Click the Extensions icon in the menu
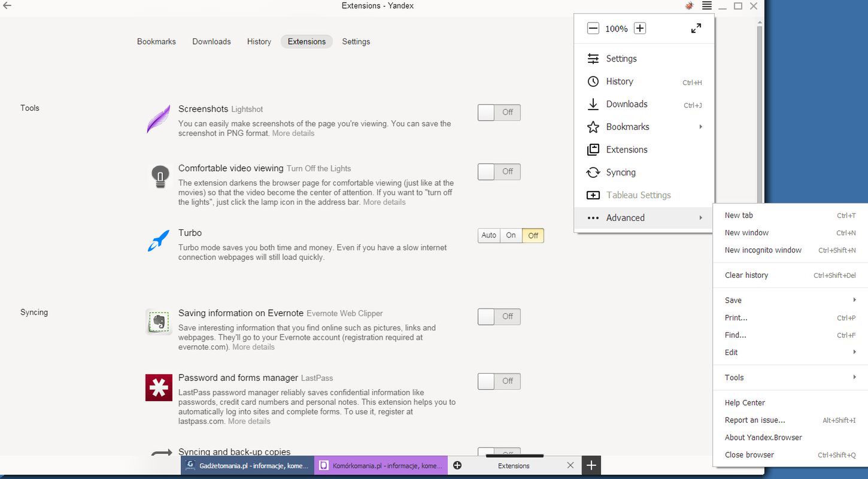This screenshot has height=479, width=868. 593,150
